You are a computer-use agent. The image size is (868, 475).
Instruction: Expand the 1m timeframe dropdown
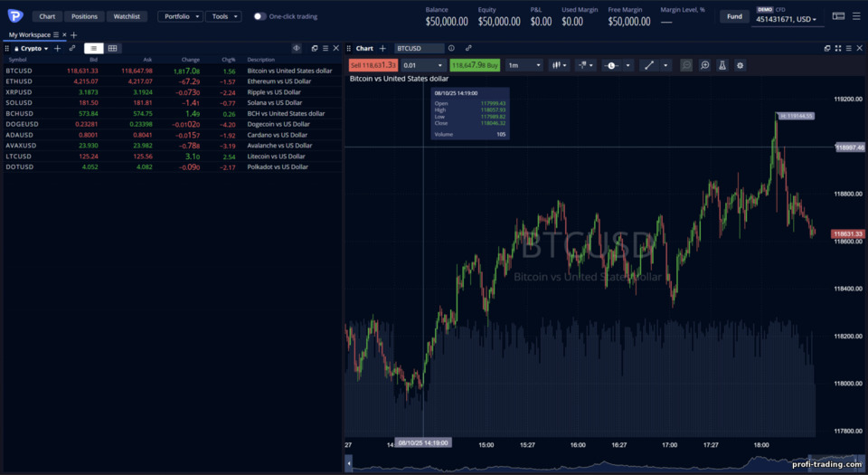pos(524,65)
